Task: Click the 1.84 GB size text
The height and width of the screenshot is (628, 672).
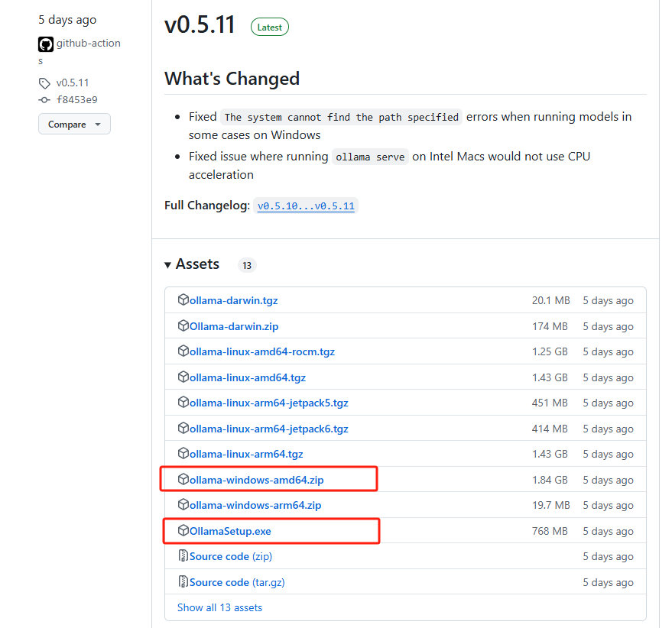Action: click(x=550, y=481)
